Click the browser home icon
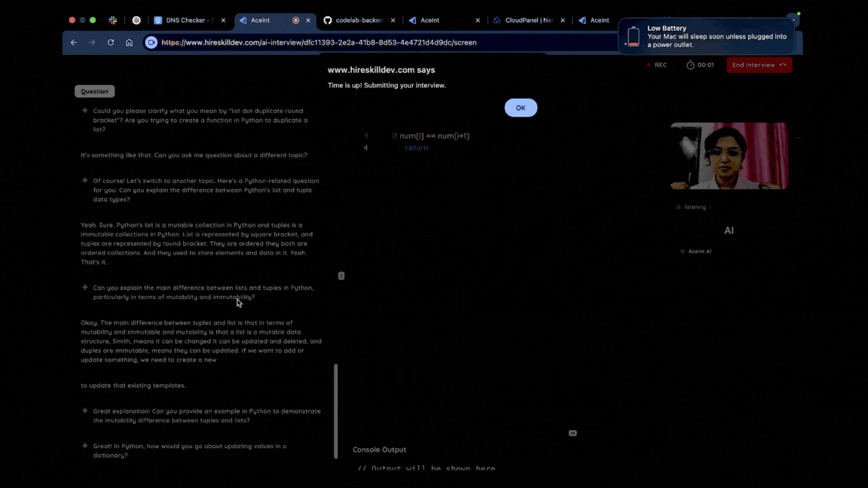This screenshot has height=488, width=868. tap(129, 43)
